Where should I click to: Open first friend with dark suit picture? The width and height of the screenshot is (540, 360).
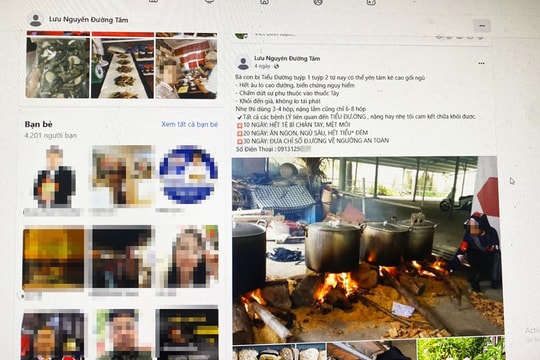(53, 177)
